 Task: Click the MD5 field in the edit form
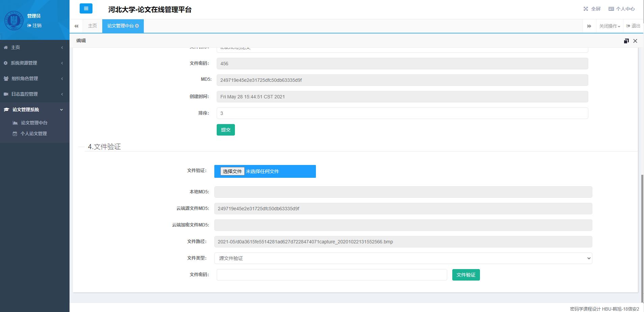pyautogui.click(x=402, y=80)
